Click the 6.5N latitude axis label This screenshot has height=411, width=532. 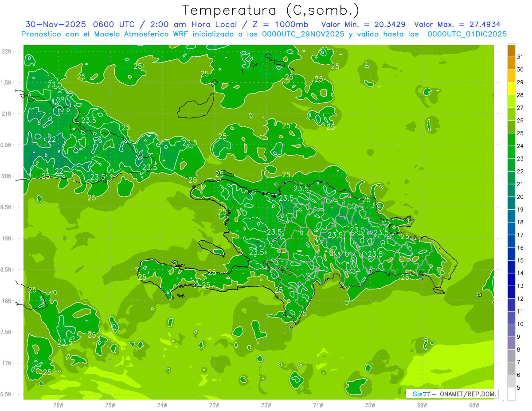click(x=7, y=394)
